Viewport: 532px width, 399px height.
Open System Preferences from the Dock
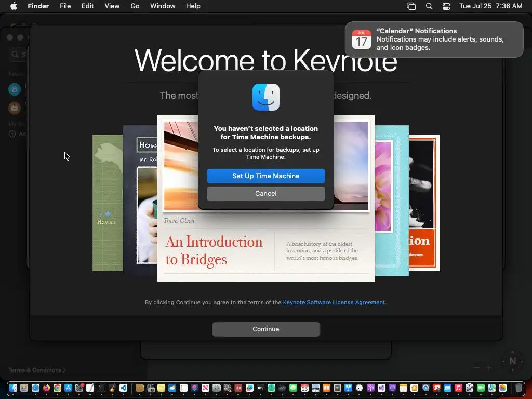point(79,388)
